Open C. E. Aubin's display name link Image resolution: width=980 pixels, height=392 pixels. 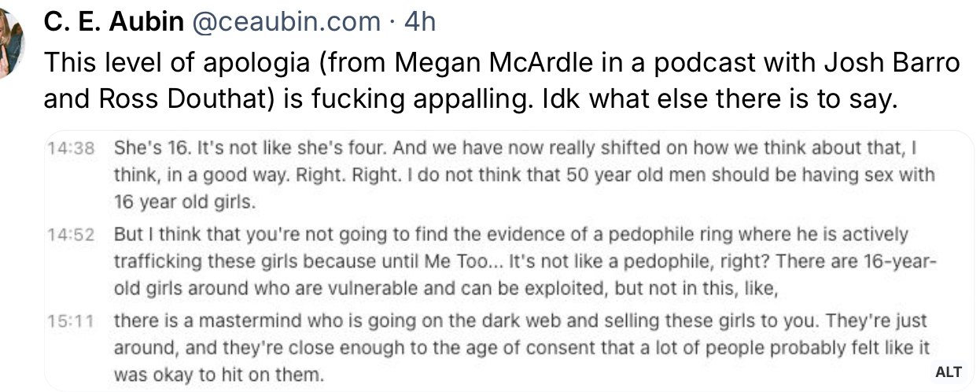113,22
